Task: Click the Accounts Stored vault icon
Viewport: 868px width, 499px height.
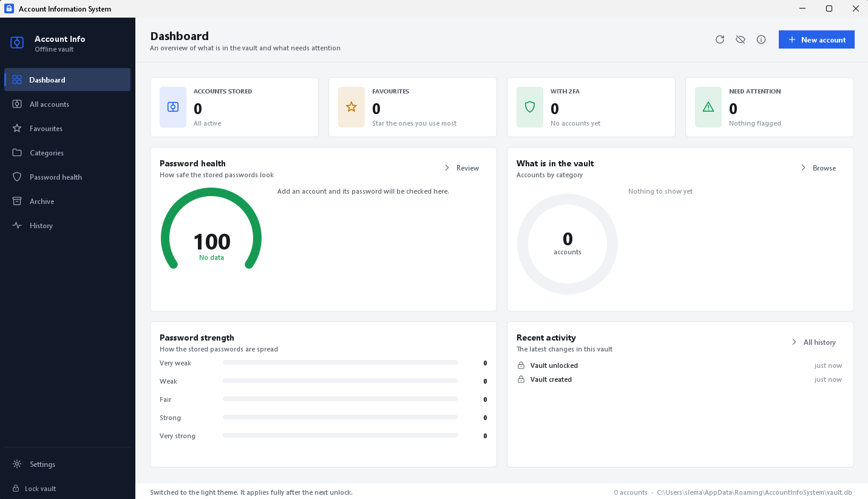Action: [173, 107]
